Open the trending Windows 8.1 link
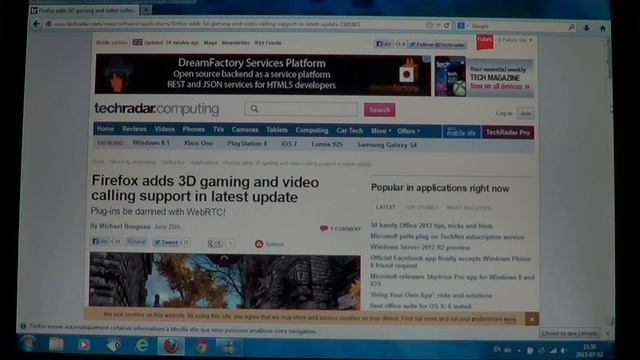The image size is (640, 360). 151,143
